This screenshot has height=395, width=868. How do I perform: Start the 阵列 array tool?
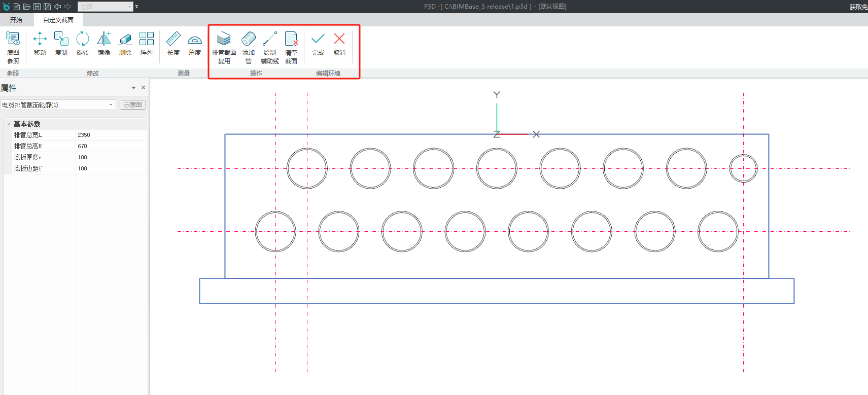tap(147, 44)
